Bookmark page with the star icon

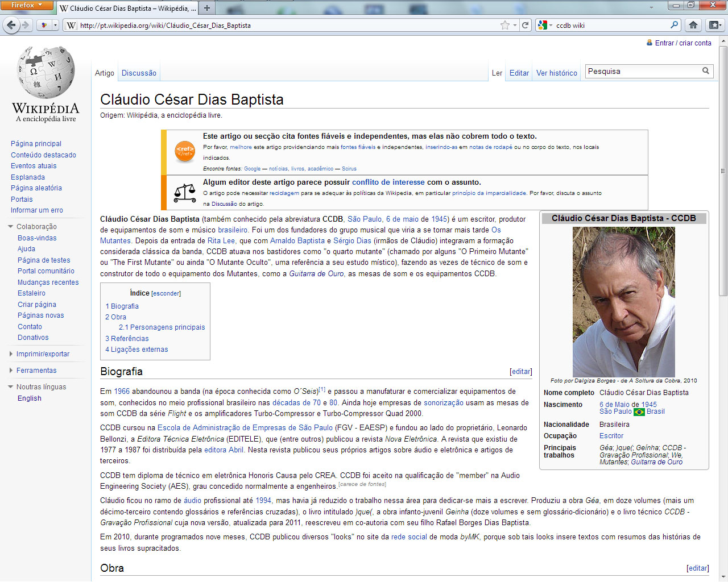[x=504, y=25]
